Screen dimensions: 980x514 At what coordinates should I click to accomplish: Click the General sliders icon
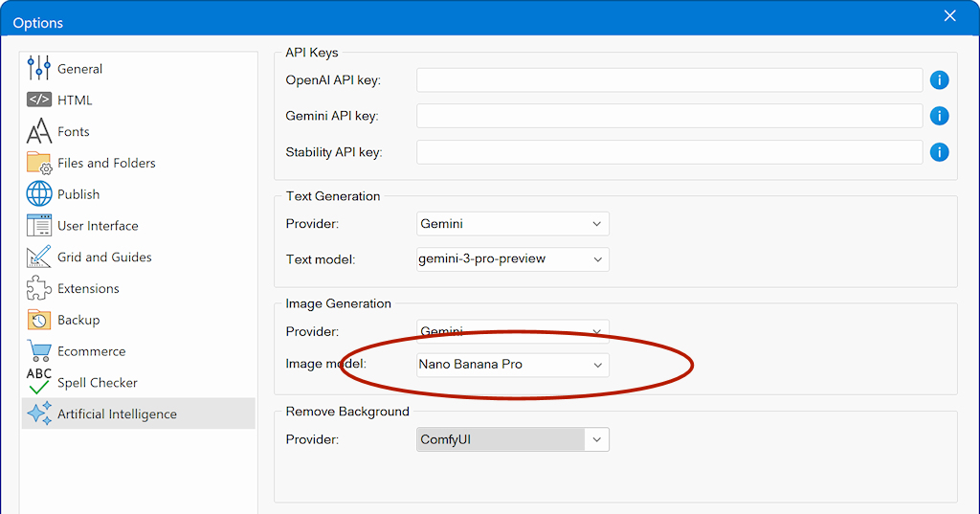38,69
